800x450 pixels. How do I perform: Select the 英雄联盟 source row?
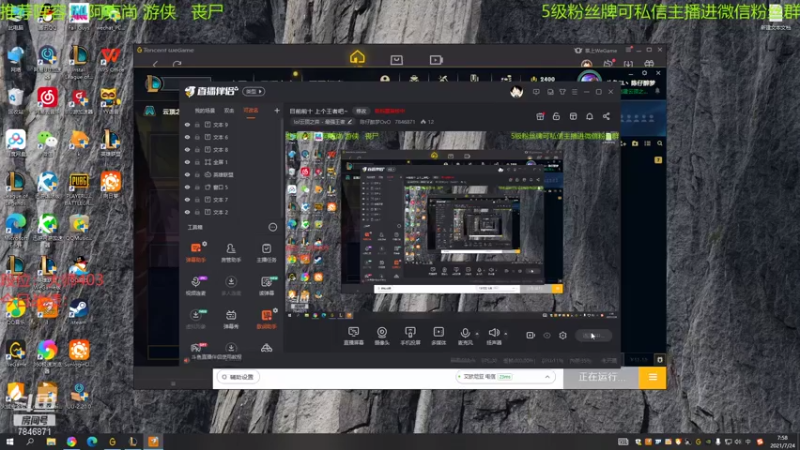pos(232,174)
